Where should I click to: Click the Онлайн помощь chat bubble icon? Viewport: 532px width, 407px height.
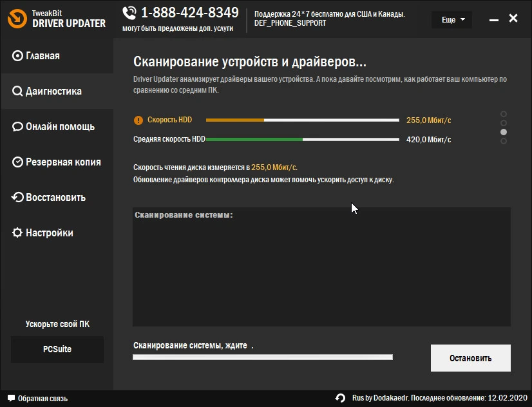coord(17,126)
